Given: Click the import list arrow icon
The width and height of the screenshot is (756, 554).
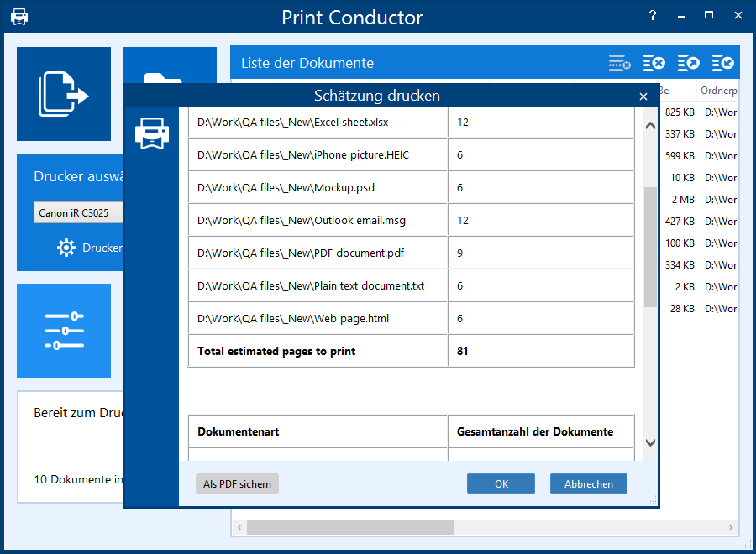Looking at the screenshot, I should coord(722,63).
